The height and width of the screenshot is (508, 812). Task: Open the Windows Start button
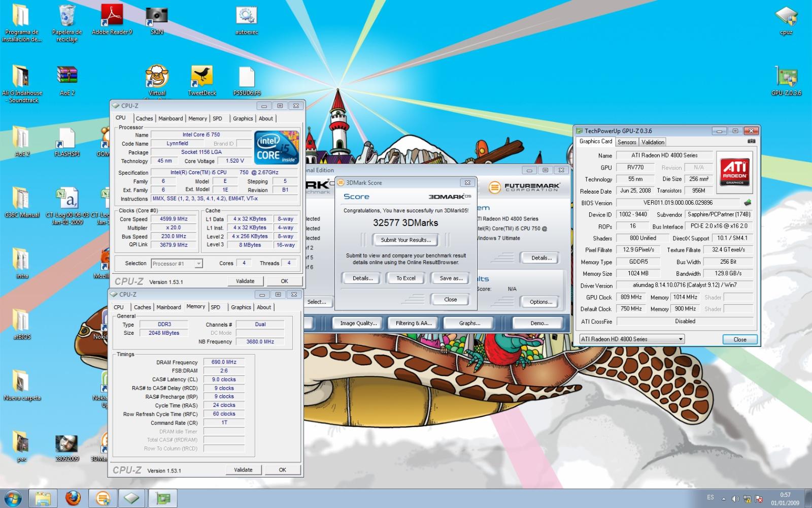coord(13,498)
